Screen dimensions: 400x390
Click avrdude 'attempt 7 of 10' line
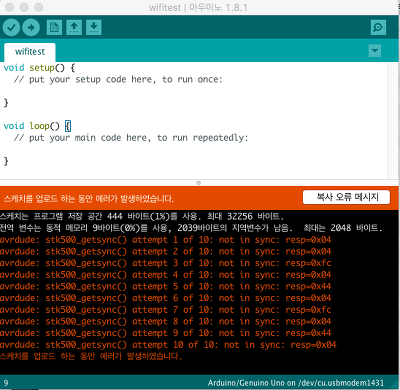tap(166, 310)
